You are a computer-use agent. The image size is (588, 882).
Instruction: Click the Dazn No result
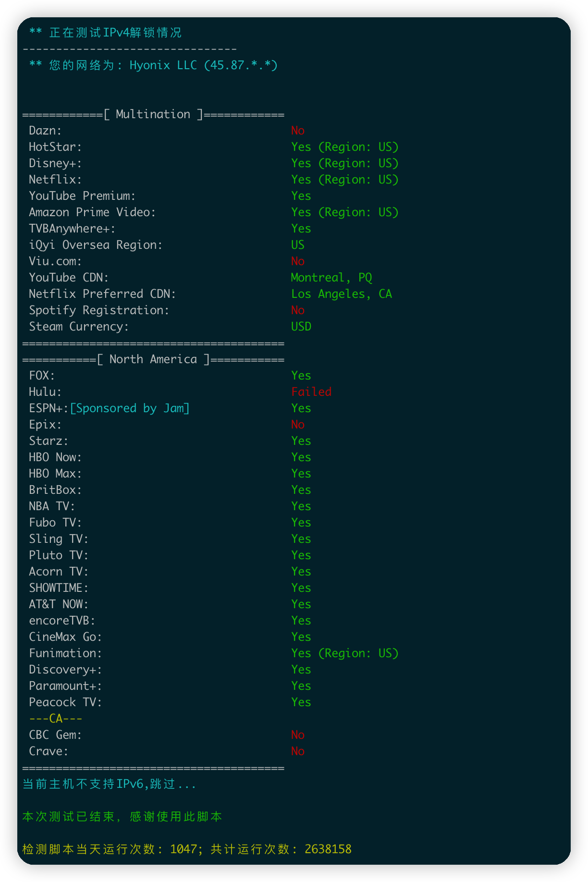tap(298, 131)
